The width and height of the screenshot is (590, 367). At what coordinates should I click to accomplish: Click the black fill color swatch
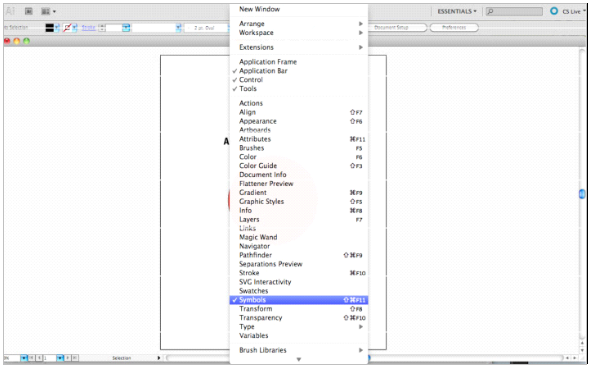tap(49, 27)
